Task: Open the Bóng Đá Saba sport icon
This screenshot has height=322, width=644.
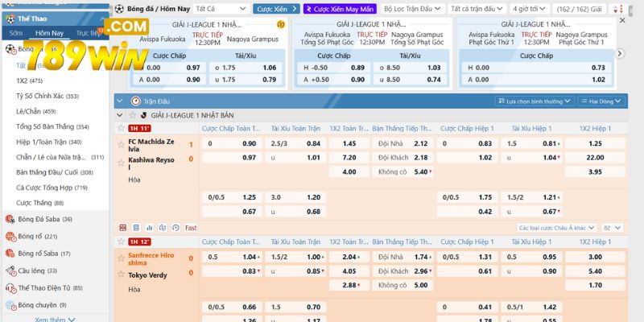Action: (10, 219)
